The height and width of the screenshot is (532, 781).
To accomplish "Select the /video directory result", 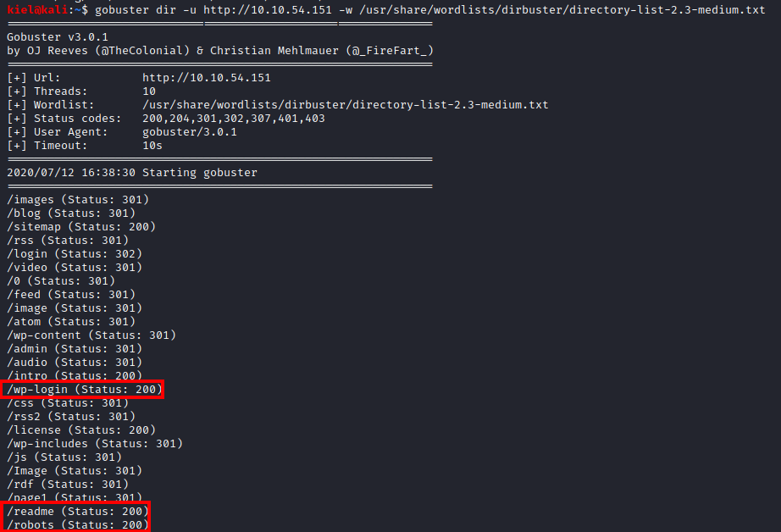I will click(x=75, y=268).
